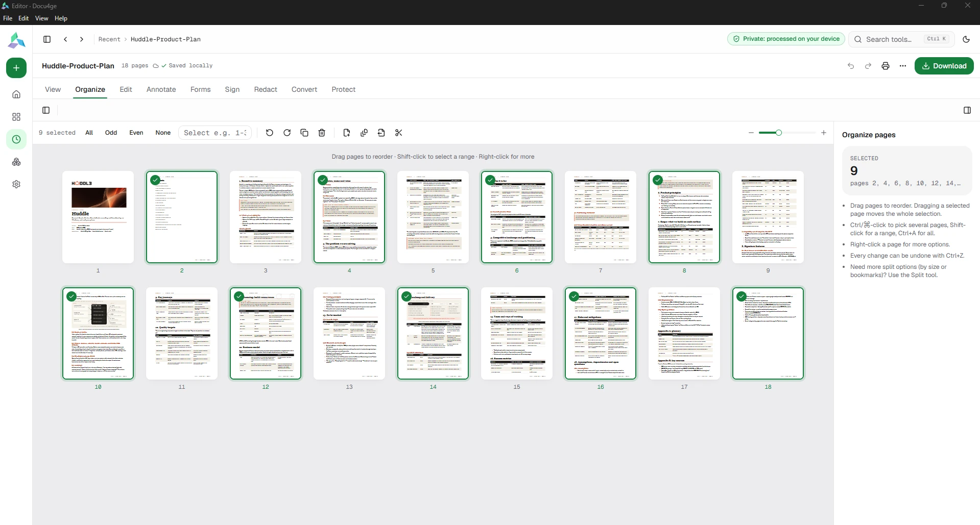Click the thumbnail zoom slider handle
980x525 pixels.
coord(779,133)
